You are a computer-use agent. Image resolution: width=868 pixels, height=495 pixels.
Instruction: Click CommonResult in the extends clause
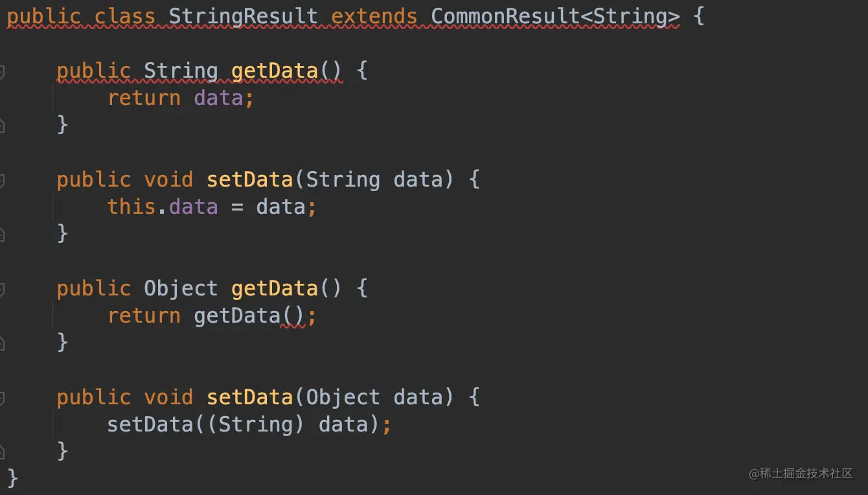[505, 16]
